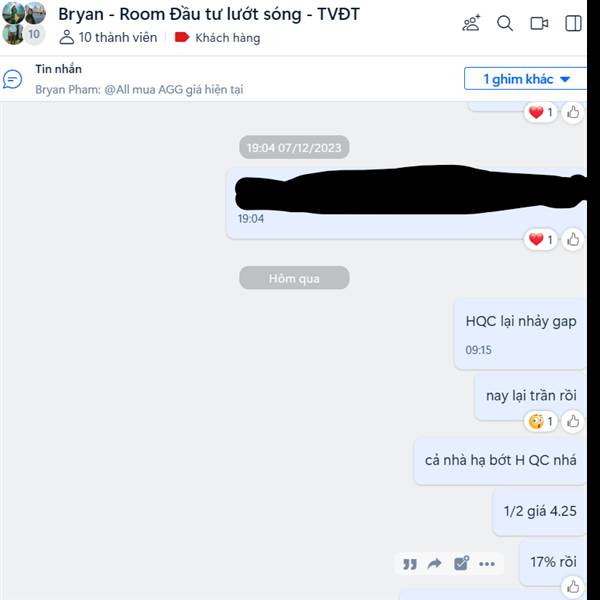This screenshot has width=600, height=600.
Task: Toggle the conversation info side panel
Action: pyautogui.click(x=573, y=23)
